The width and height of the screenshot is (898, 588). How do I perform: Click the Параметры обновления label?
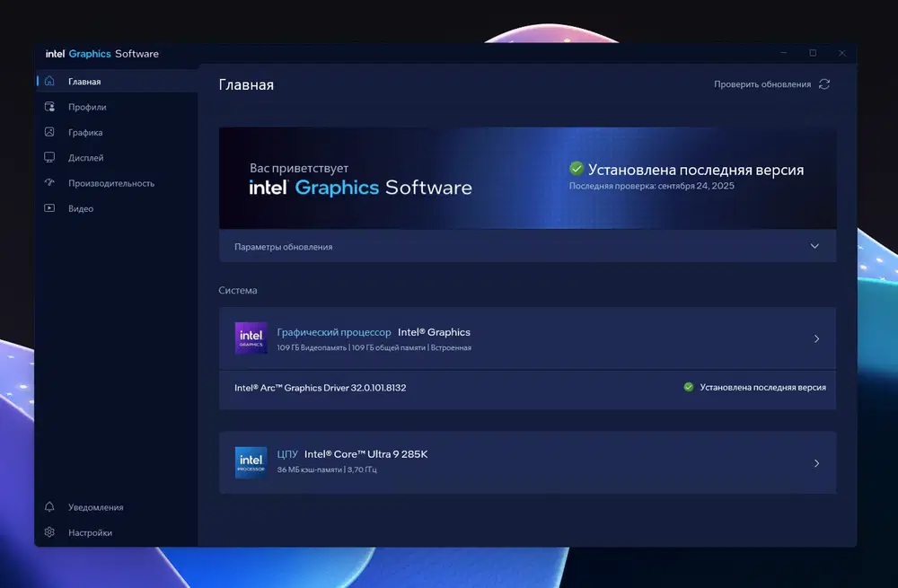point(284,247)
